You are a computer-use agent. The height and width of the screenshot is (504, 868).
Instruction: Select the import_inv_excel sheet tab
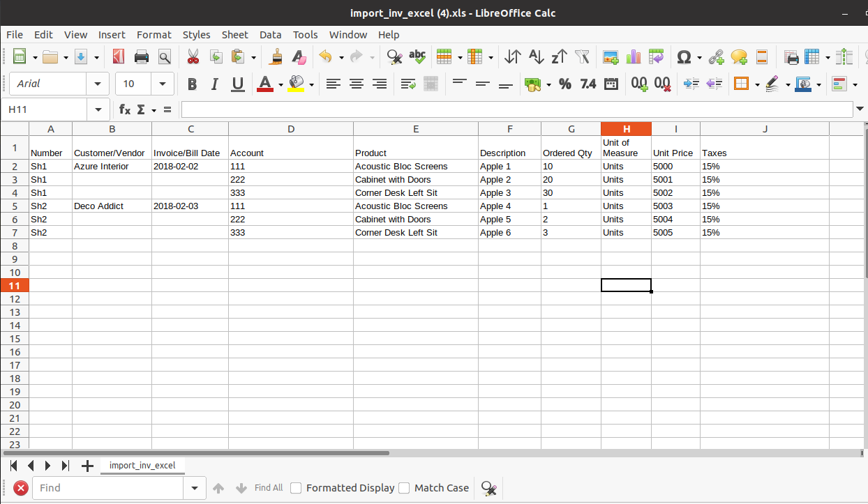click(142, 465)
